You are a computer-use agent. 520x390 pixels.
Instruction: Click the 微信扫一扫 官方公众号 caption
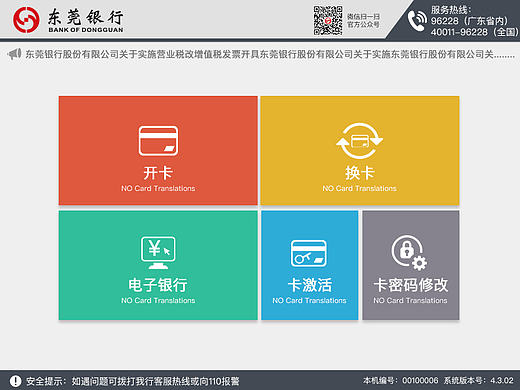pos(363,20)
